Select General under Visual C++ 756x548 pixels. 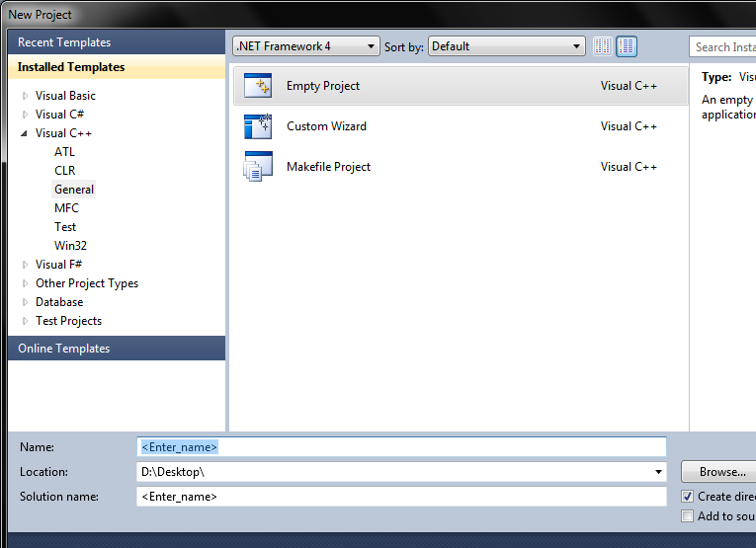(x=74, y=190)
